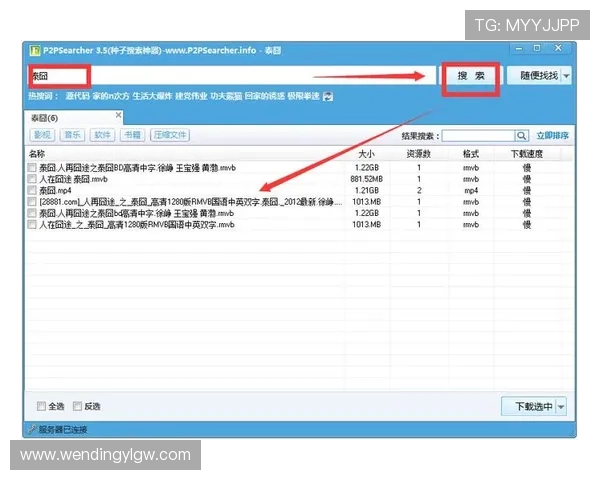Tick 人在囧途_之_泰囧_高清1280版 last row checkbox
Viewport: 600px width, 480px height.
[x=32, y=225]
